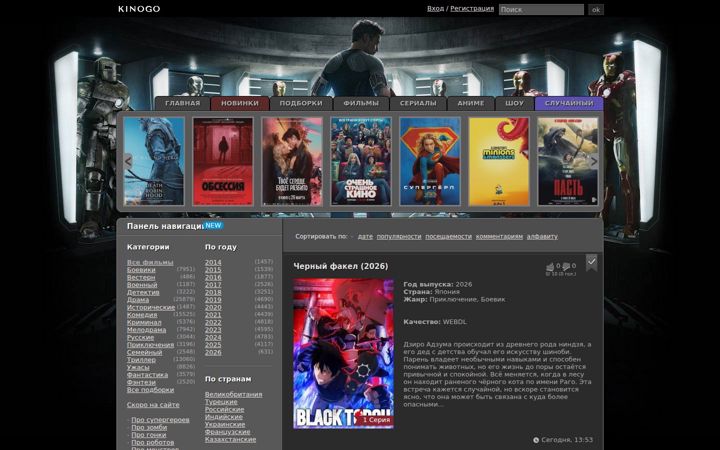Click the thumbs-up like icon on Черный факел
The height and width of the screenshot is (450, 720).
[550, 266]
